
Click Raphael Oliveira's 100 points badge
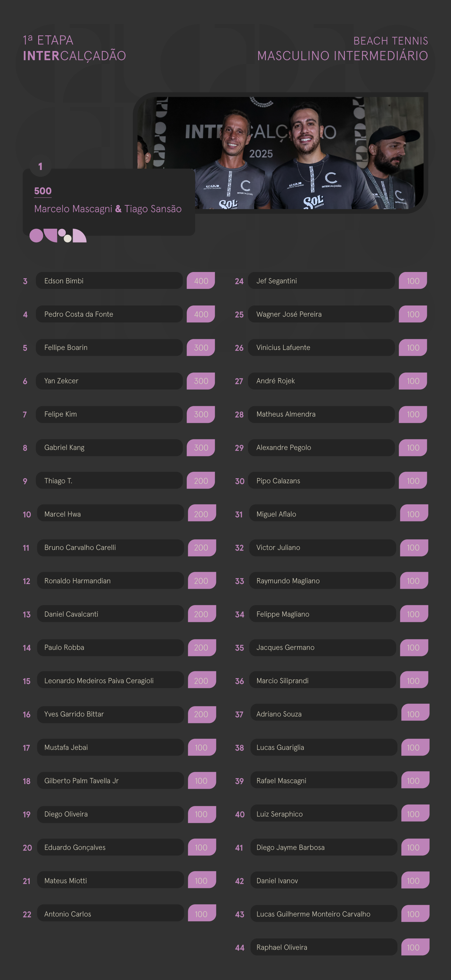pyautogui.click(x=415, y=947)
